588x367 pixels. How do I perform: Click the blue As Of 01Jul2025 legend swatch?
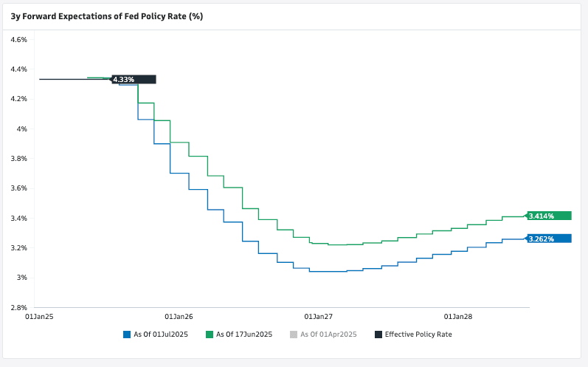click(x=127, y=335)
